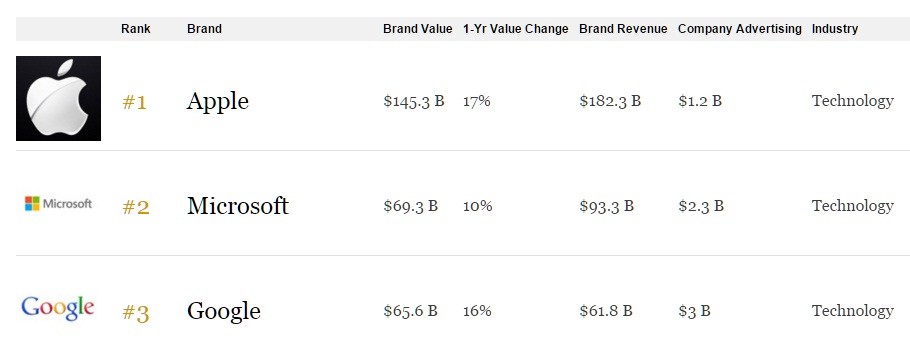The height and width of the screenshot is (360, 910).
Task: Click the Microsoft logo image
Action: click(58, 204)
